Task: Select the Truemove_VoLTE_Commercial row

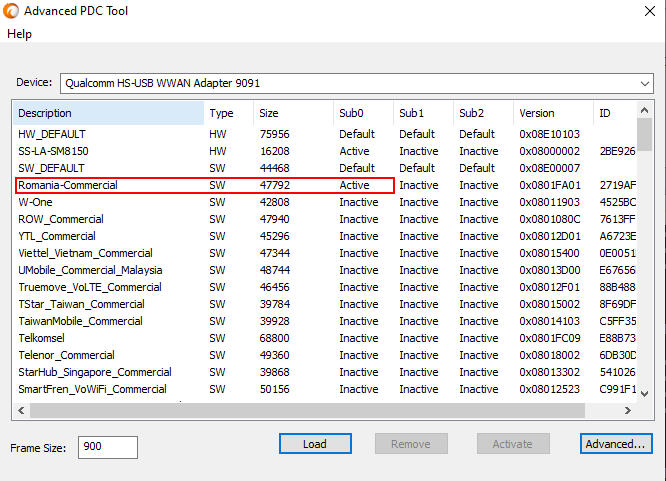Action: [x=325, y=287]
